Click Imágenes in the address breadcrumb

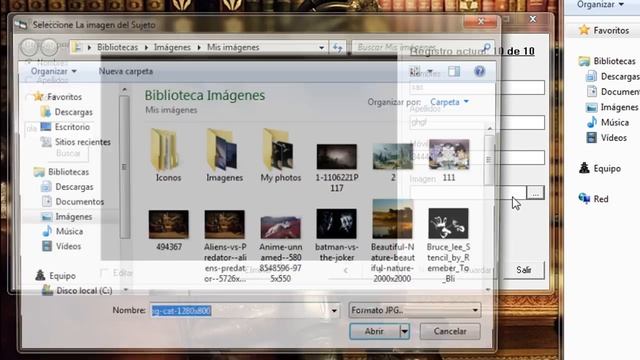pyautogui.click(x=172, y=47)
